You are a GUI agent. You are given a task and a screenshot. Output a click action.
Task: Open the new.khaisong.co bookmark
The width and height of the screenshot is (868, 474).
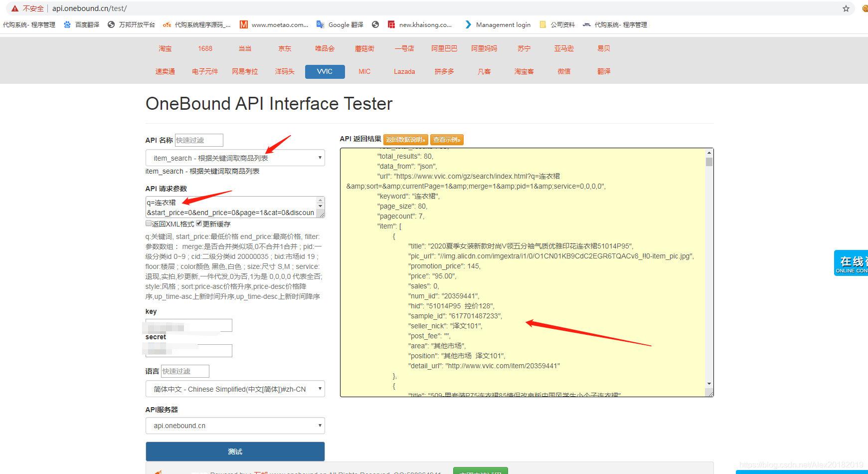pyautogui.click(x=420, y=24)
